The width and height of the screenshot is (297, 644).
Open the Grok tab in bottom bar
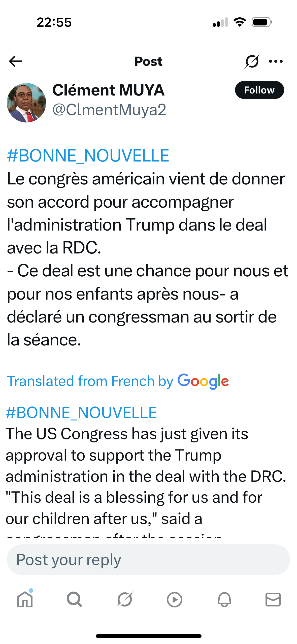point(124,599)
